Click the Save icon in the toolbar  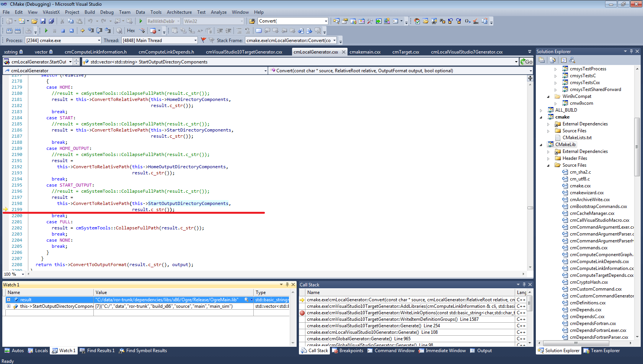click(x=43, y=21)
